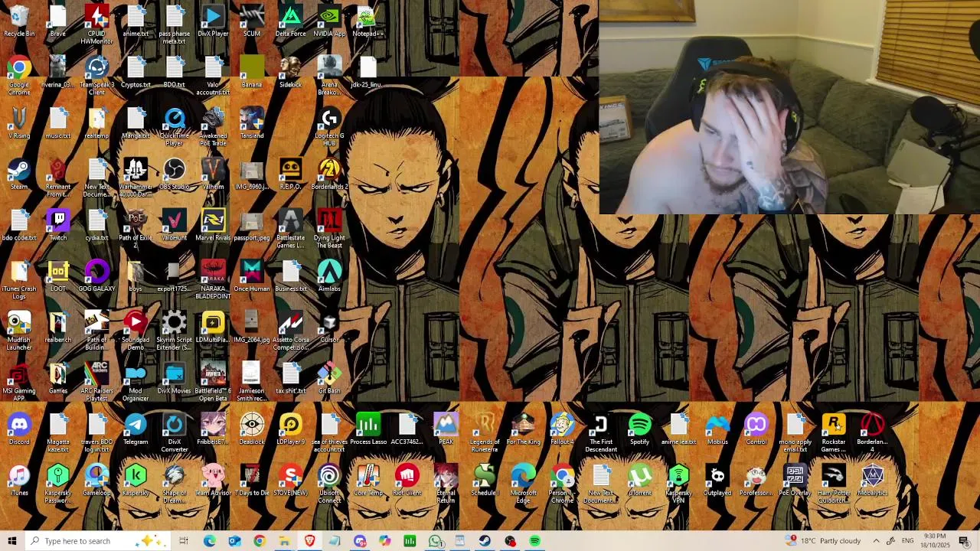Select the Dying Light The Beast icon
This screenshot has width=980, height=551.
pyautogui.click(x=329, y=229)
